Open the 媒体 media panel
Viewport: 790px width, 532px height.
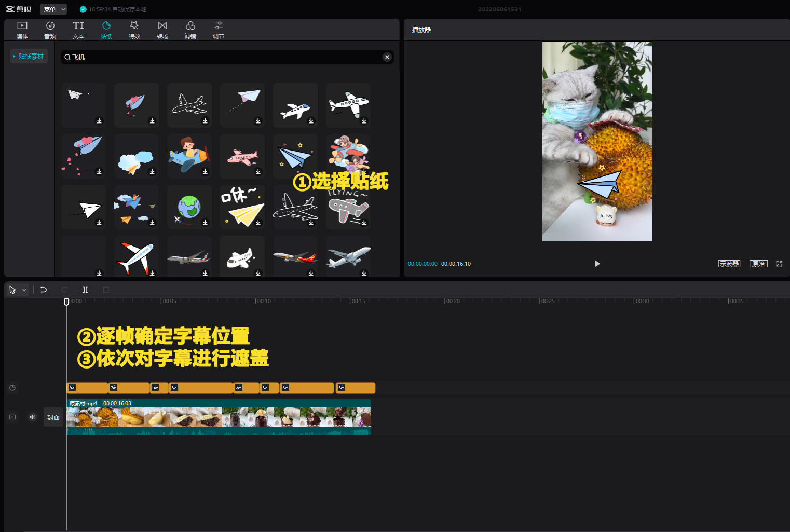(x=22, y=29)
